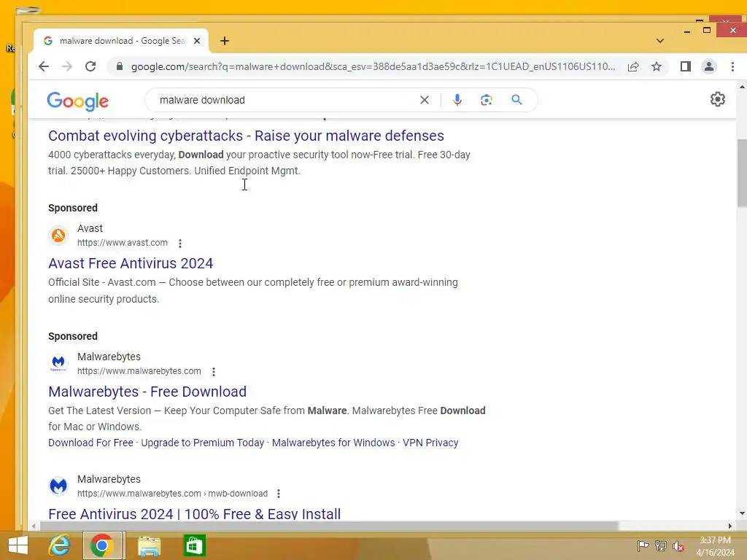Submit search with magnifying glass icon
Screen dimensions: 747x560
(517, 100)
